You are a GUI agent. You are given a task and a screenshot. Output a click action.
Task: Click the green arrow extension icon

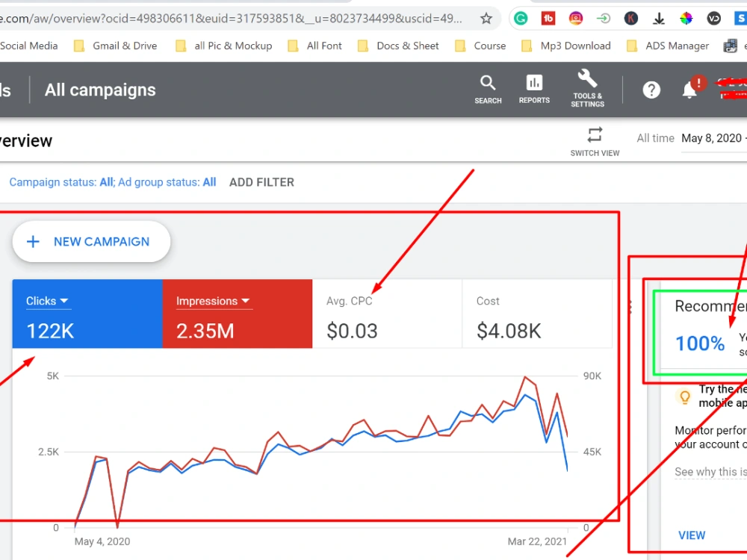(x=604, y=19)
